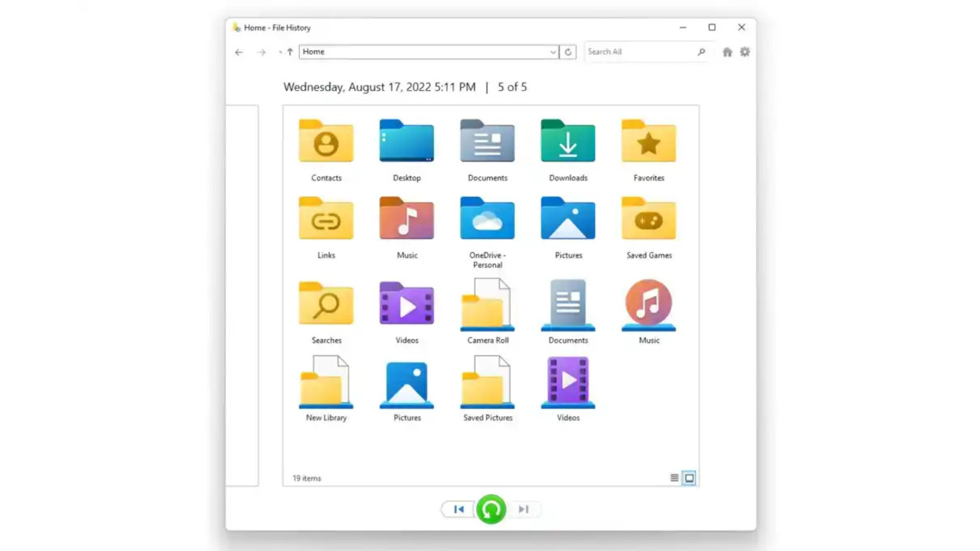The height and width of the screenshot is (551, 980).
Task: Switch to details list view
Action: click(x=674, y=478)
